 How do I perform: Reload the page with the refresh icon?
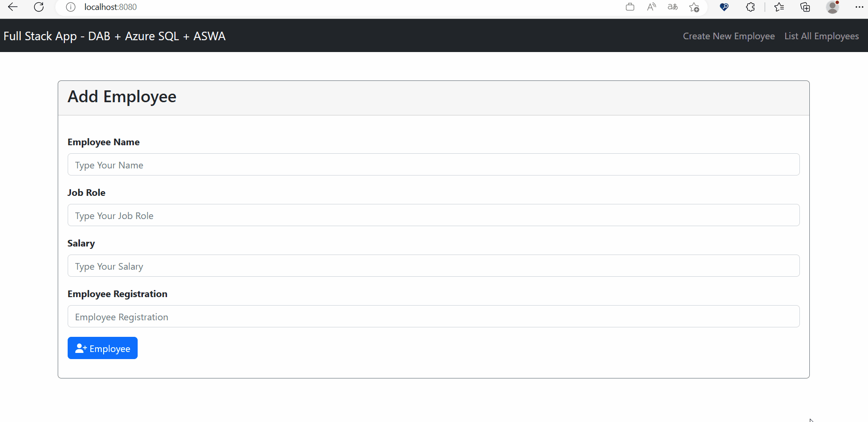(x=39, y=7)
